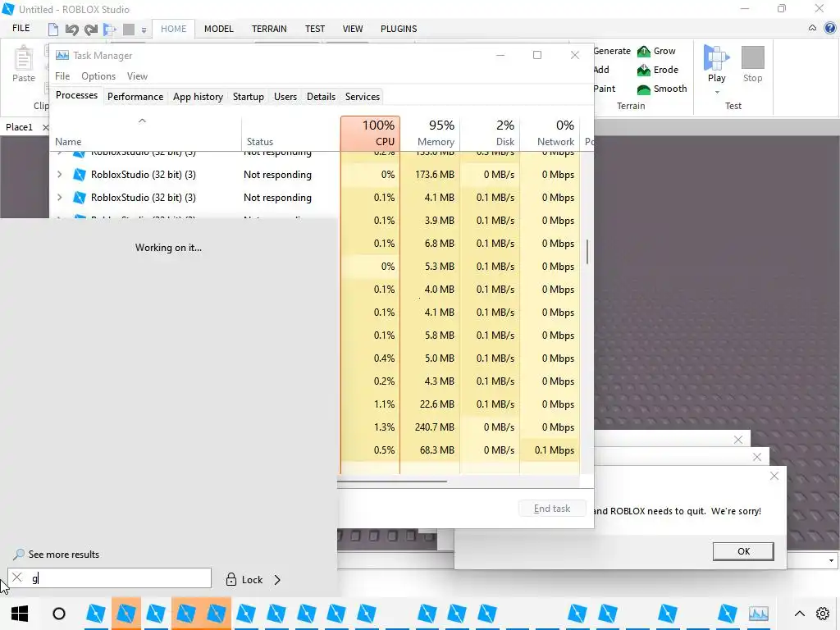This screenshot has height=630, width=840.
Task: Open the settings gear in system tray
Action: point(823,614)
